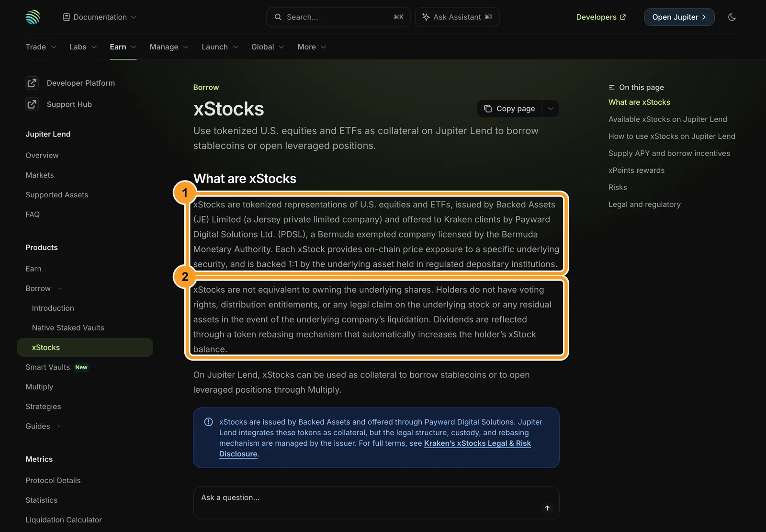This screenshot has height=532, width=766.
Task: Open the Liquidation Calculator page
Action: coord(64,520)
